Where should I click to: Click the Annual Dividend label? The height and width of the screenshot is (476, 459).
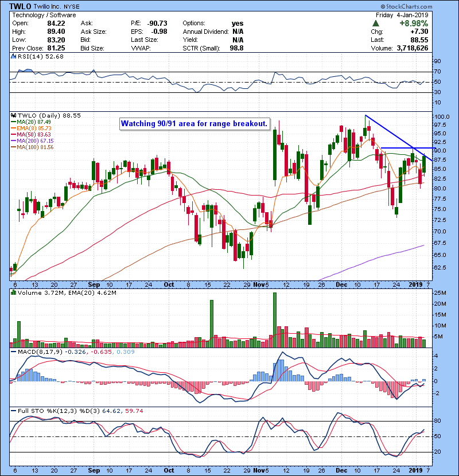coord(205,32)
